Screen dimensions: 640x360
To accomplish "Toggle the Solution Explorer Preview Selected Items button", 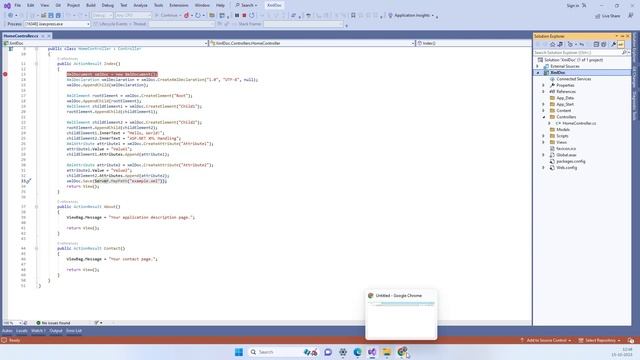I will [x=621, y=44].
